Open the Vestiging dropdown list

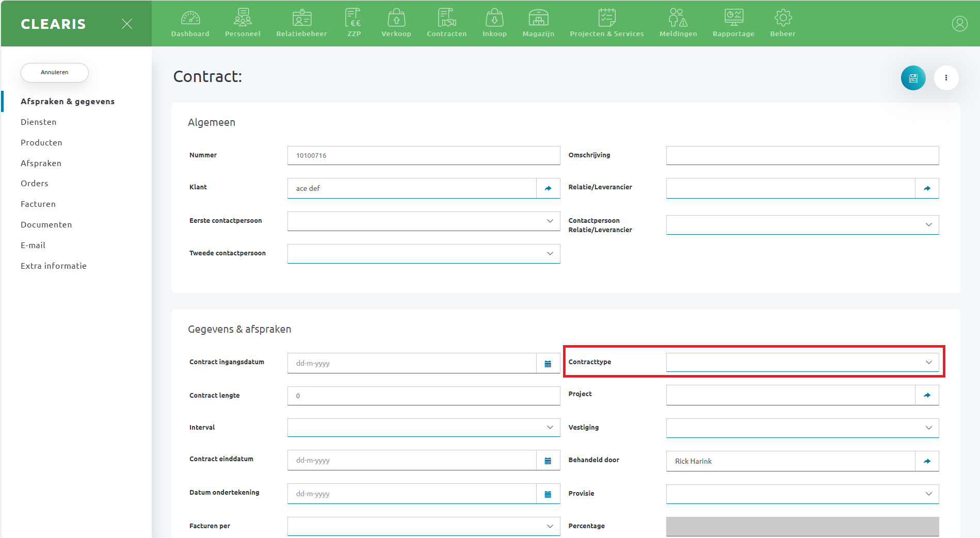[802, 428]
